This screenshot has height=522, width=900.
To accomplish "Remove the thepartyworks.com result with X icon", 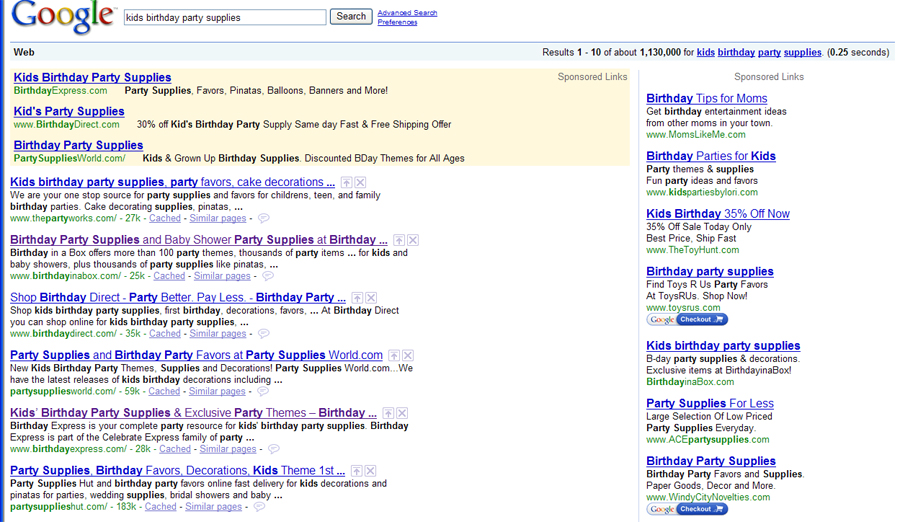I will [x=360, y=183].
